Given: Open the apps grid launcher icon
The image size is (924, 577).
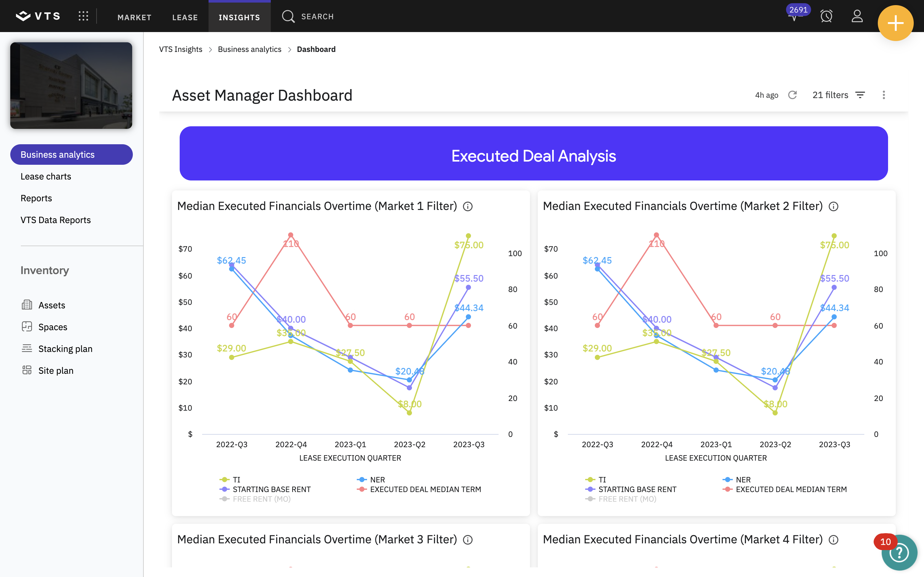Looking at the screenshot, I should coord(83,16).
